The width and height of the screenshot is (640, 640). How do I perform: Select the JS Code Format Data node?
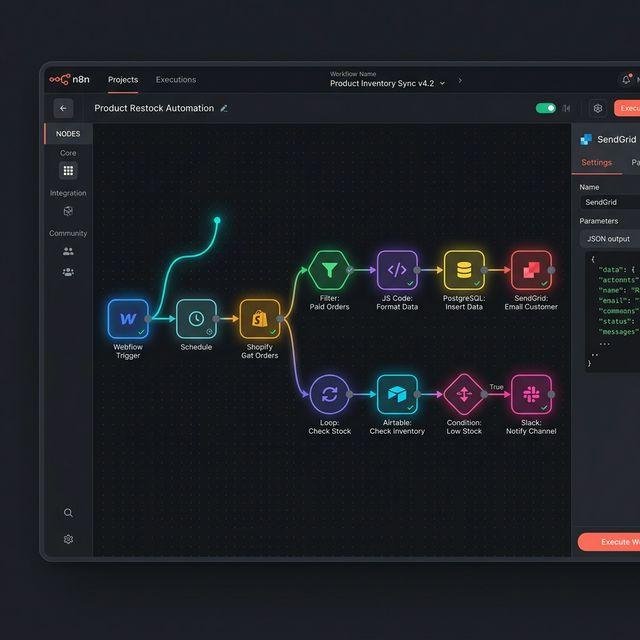(397, 270)
